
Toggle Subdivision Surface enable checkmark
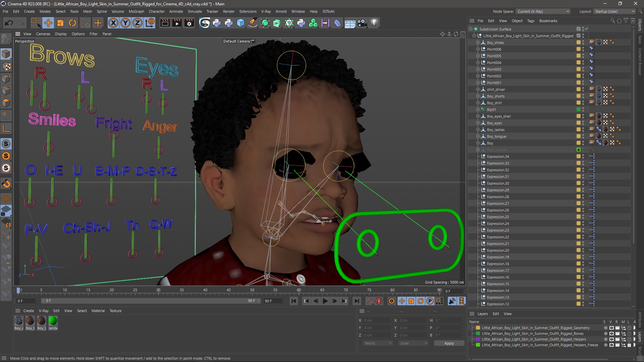pyautogui.click(x=586, y=29)
